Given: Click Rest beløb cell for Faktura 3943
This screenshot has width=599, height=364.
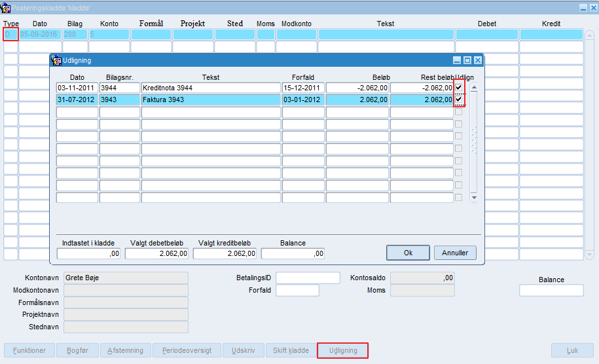Looking at the screenshot, I should coord(422,100).
